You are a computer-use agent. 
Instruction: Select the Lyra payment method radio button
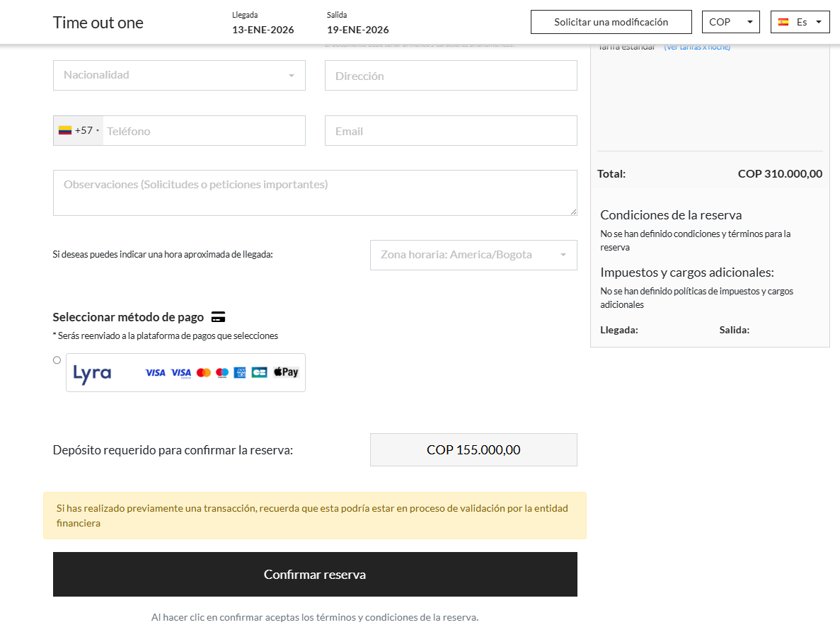(x=57, y=360)
